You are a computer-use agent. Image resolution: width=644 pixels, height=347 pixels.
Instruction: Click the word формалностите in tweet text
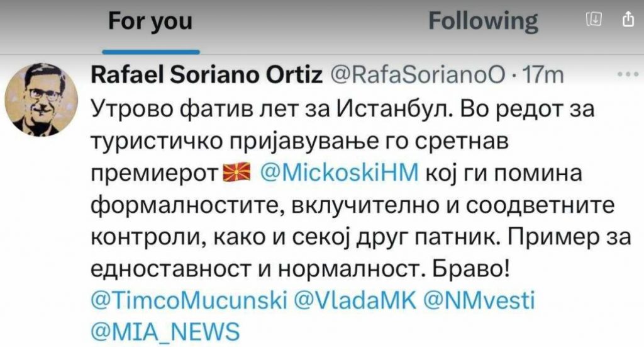182,205
